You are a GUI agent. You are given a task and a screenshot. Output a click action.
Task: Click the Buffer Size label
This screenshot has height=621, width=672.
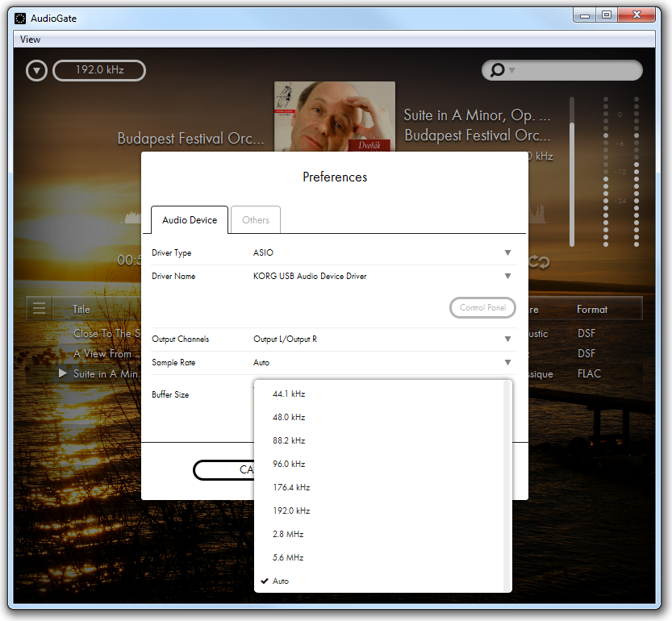point(170,394)
